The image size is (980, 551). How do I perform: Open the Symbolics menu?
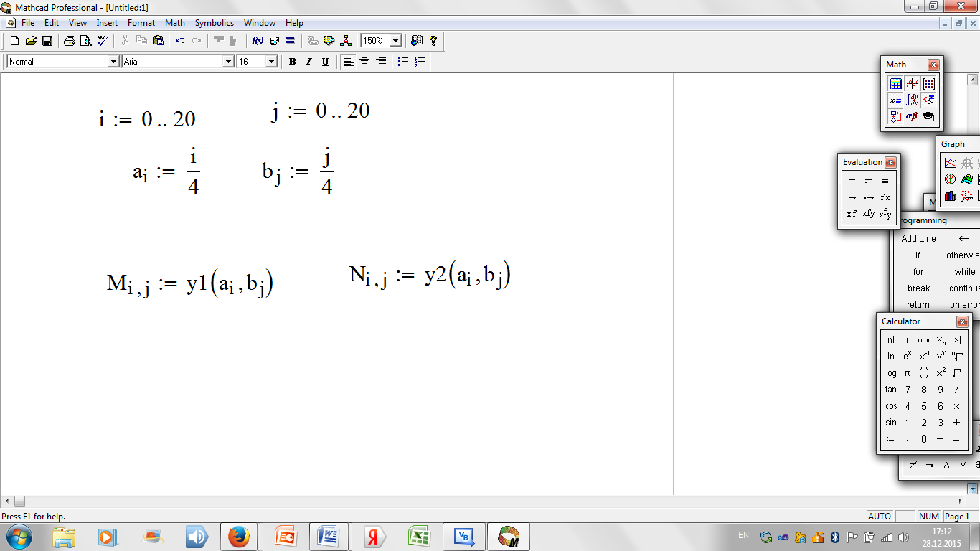(x=214, y=23)
